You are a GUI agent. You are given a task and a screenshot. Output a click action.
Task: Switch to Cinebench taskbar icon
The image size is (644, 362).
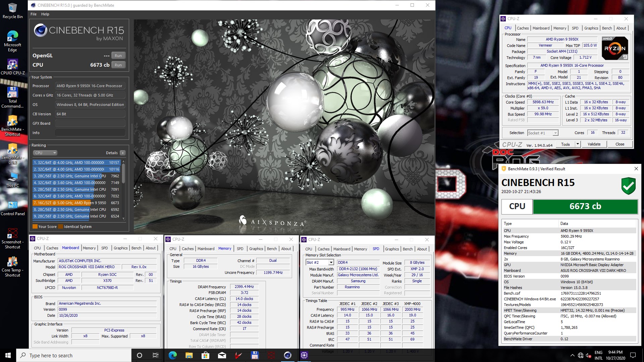coord(287,355)
